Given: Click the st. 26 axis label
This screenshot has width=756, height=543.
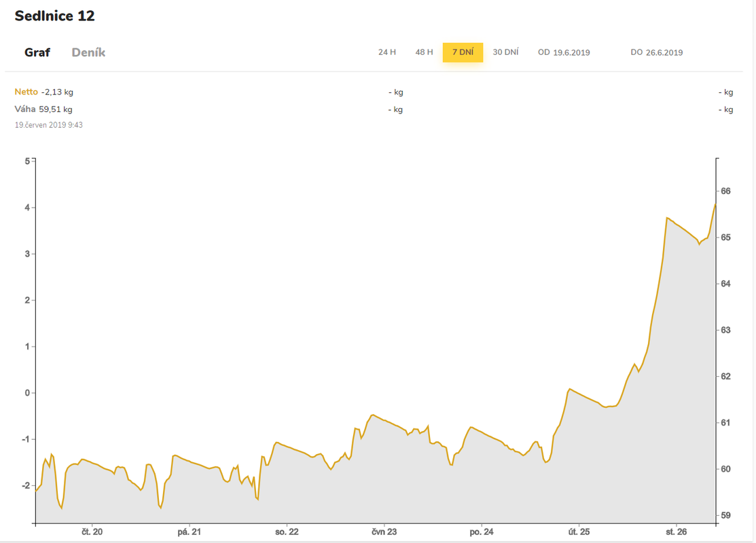Looking at the screenshot, I should point(677,532).
